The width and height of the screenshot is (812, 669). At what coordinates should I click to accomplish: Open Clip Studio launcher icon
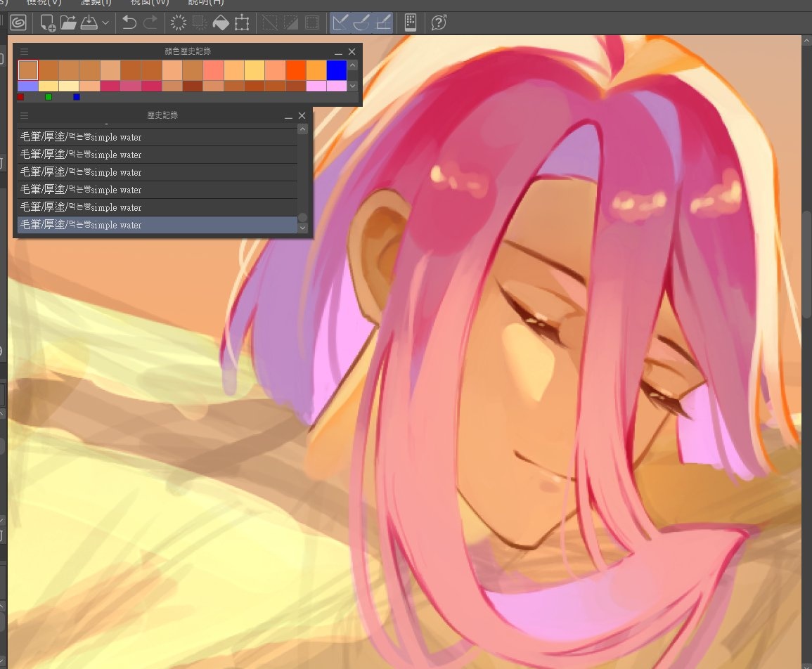click(19, 22)
